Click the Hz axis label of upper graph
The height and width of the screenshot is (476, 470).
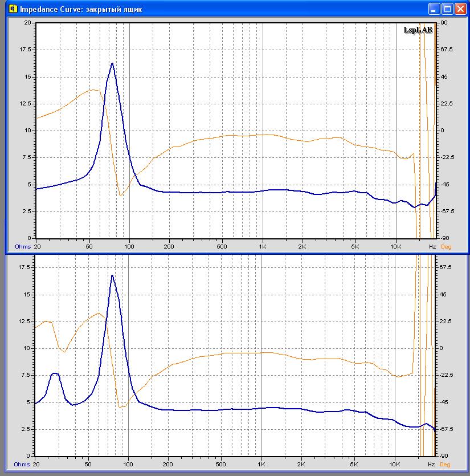[432, 247]
